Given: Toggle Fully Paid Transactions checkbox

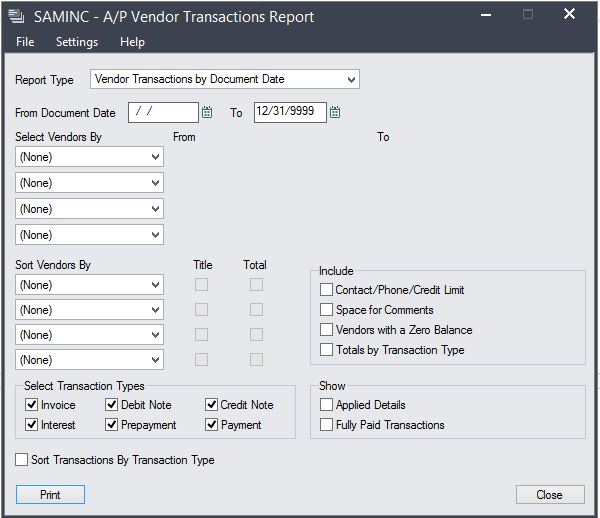Looking at the screenshot, I should (x=326, y=424).
